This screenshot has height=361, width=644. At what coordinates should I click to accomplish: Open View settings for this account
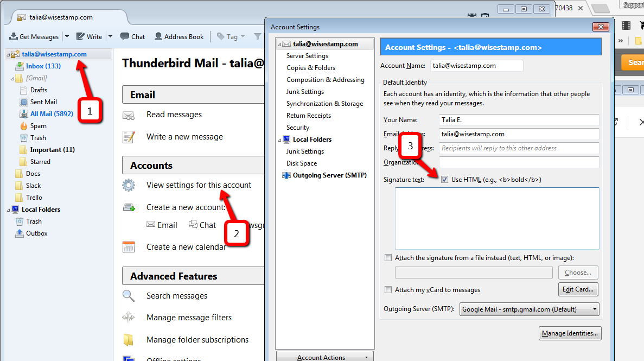pos(199,185)
